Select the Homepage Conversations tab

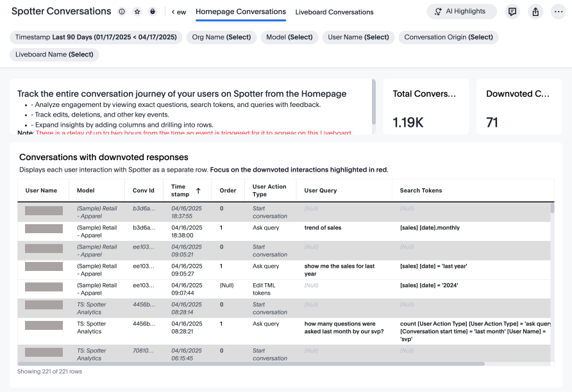point(240,12)
